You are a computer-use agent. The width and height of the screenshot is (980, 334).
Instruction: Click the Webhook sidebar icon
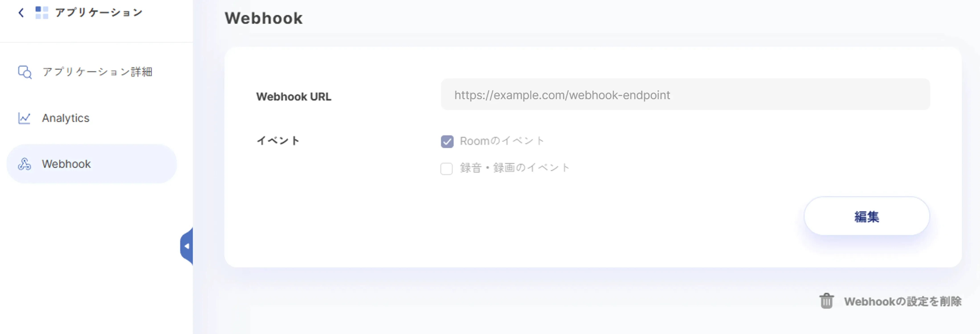[24, 164]
